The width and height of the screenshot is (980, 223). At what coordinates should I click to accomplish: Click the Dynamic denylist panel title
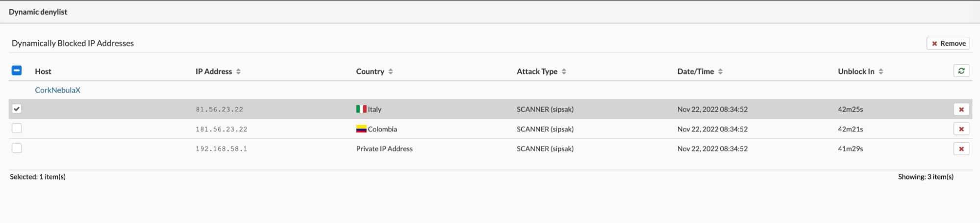[38, 12]
